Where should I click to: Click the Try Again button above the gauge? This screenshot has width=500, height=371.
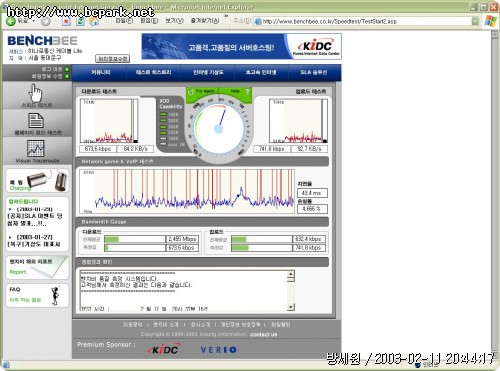pos(205,91)
